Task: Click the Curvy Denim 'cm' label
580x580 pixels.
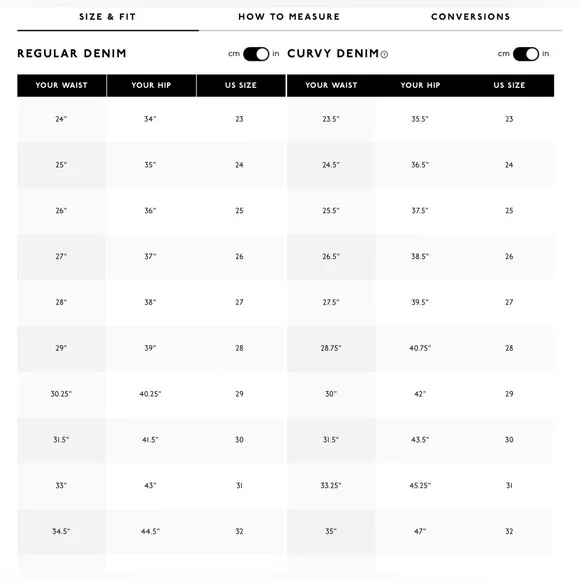Action: point(504,54)
